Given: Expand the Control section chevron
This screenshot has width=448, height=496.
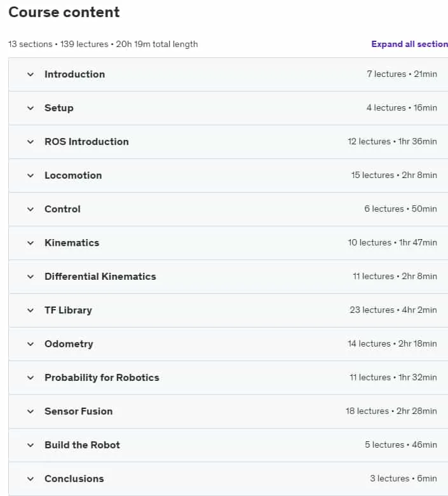Looking at the screenshot, I should [31, 209].
